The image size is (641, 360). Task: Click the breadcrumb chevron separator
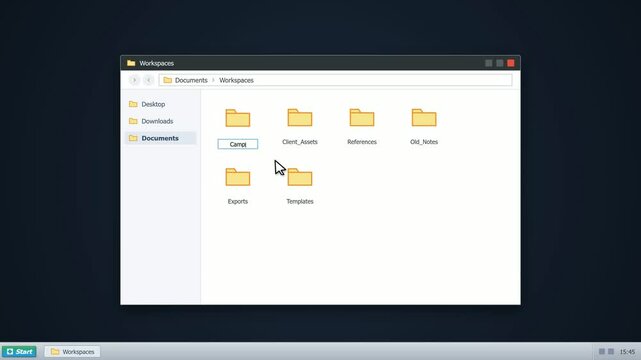point(213,80)
